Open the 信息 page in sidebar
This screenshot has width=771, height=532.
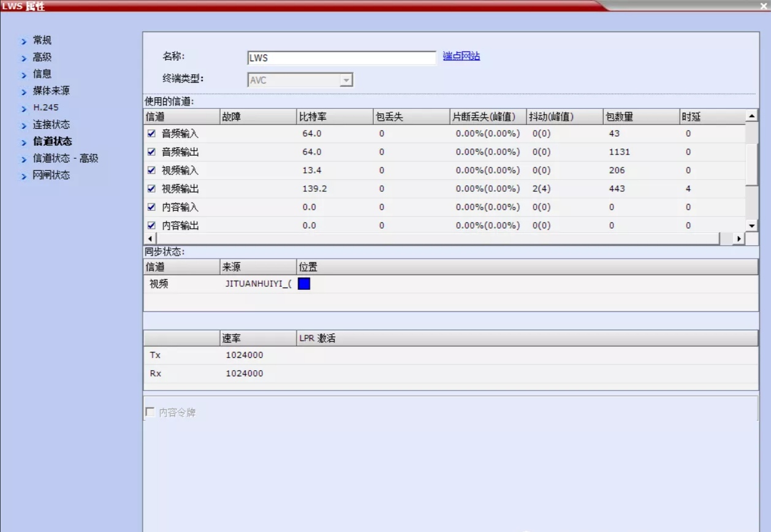pos(42,74)
